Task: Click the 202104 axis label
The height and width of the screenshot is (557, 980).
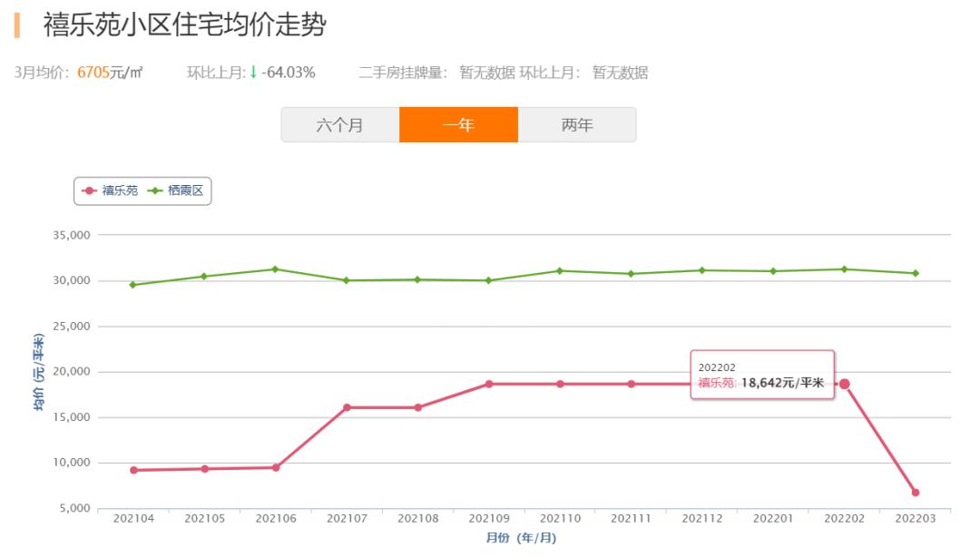Action: (x=134, y=519)
